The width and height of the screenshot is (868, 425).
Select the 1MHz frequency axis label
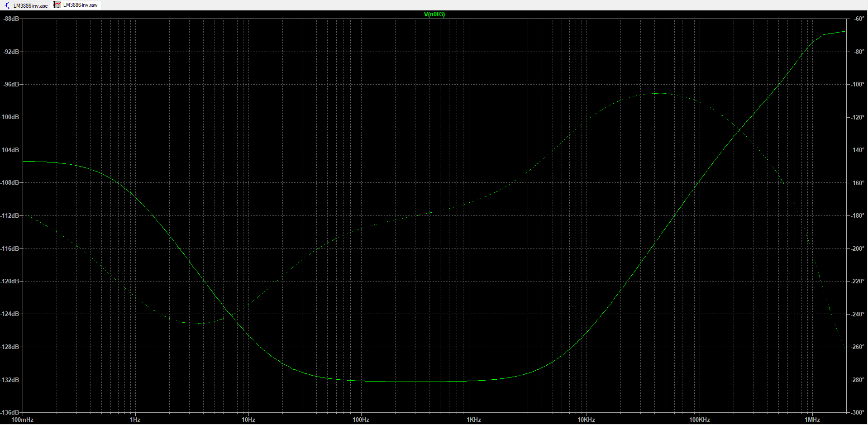click(x=812, y=420)
